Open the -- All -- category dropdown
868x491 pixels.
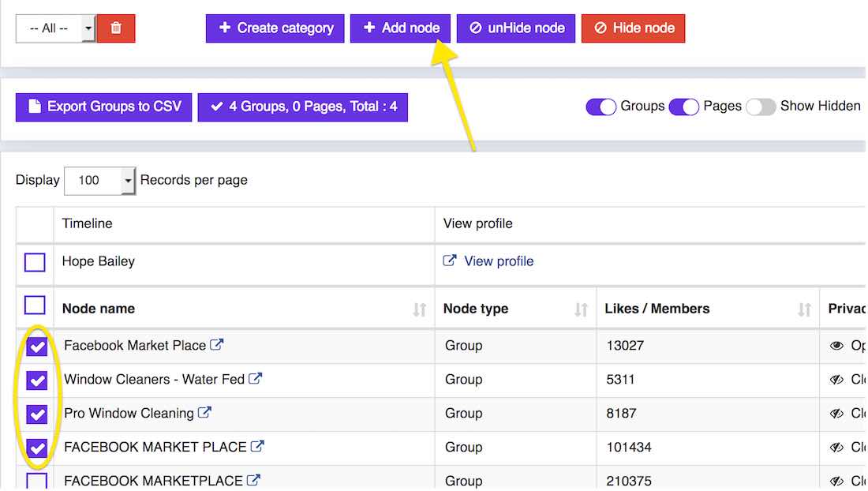(x=55, y=28)
